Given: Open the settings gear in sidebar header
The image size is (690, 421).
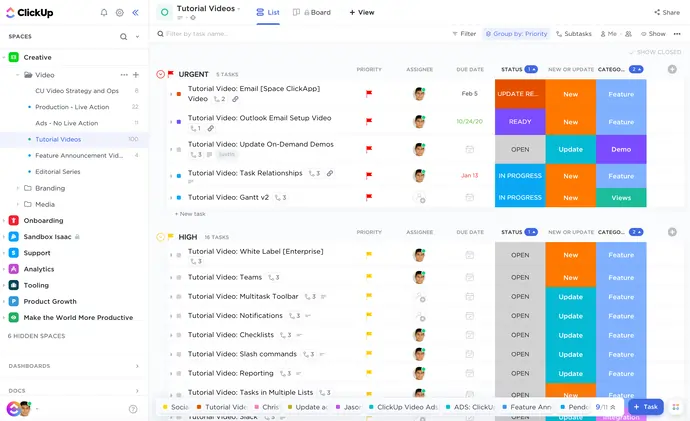Looking at the screenshot, I should point(120,12).
